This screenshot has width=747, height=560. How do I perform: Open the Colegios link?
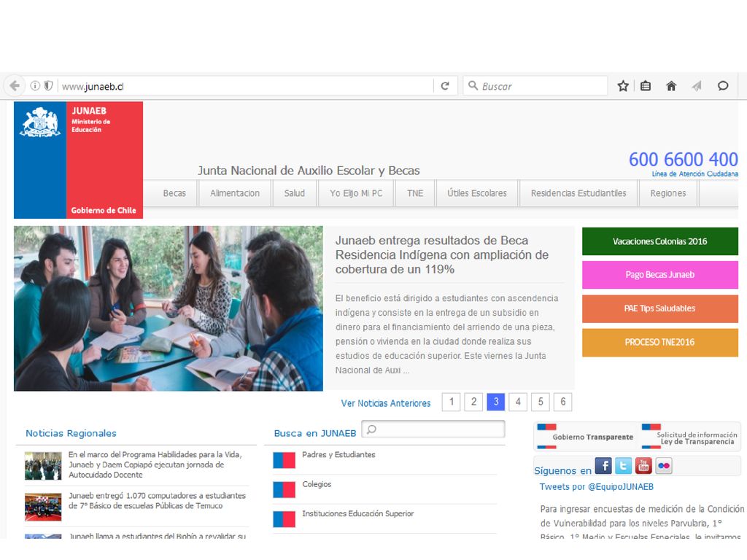317,484
